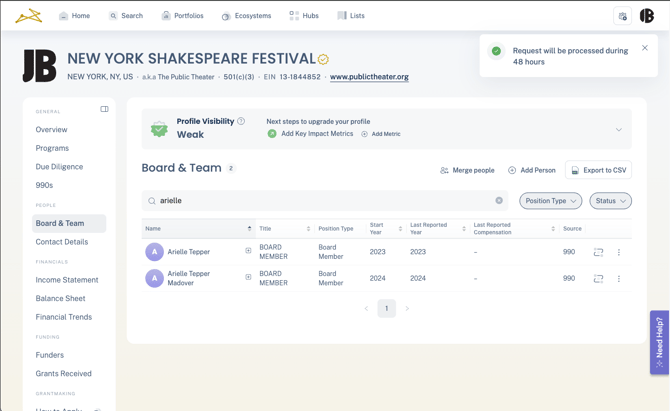The height and width of the screenshot is (411, 670).
Task: Open Due Diligence in the sidebar
Action: [x=59, y=167]
